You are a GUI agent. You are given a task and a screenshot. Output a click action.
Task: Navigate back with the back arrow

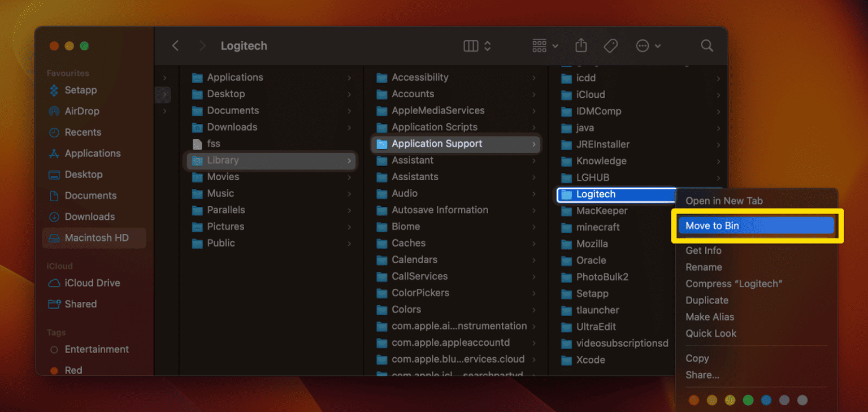coord(175,45)
